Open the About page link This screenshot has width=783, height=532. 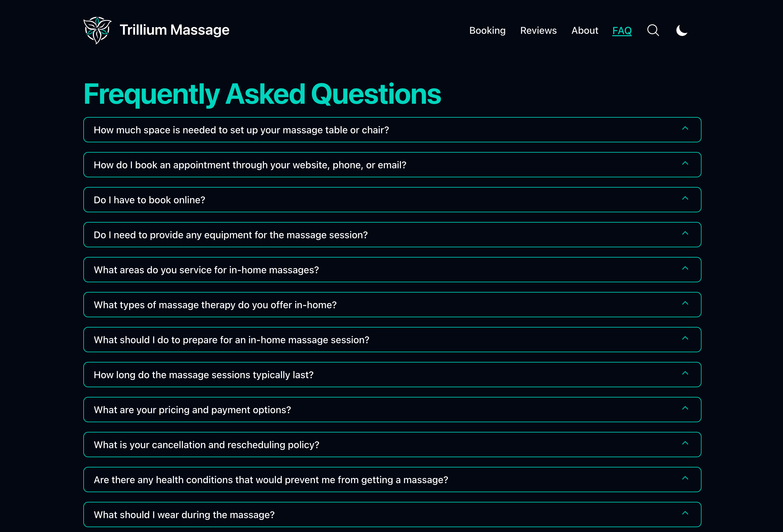coord(585,30)
